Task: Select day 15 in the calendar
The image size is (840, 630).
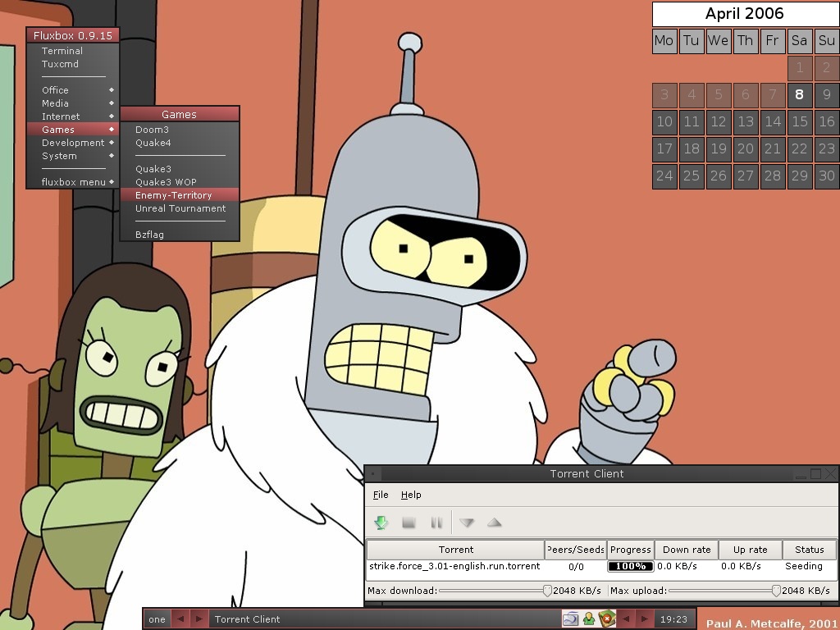Action: click(x=799, y=121)
